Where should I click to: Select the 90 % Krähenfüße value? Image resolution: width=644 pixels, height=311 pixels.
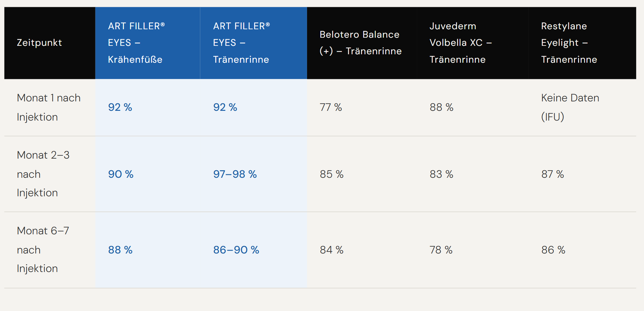(x=121, y=174)
